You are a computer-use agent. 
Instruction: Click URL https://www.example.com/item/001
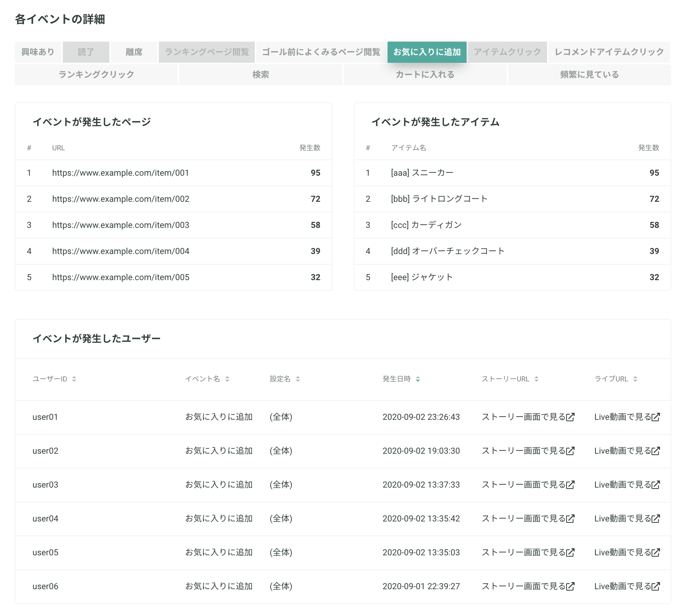(121, 173)
